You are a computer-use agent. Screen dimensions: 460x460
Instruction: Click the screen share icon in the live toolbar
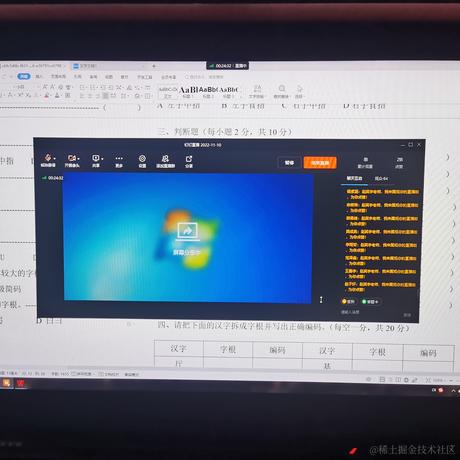[96, 158]
